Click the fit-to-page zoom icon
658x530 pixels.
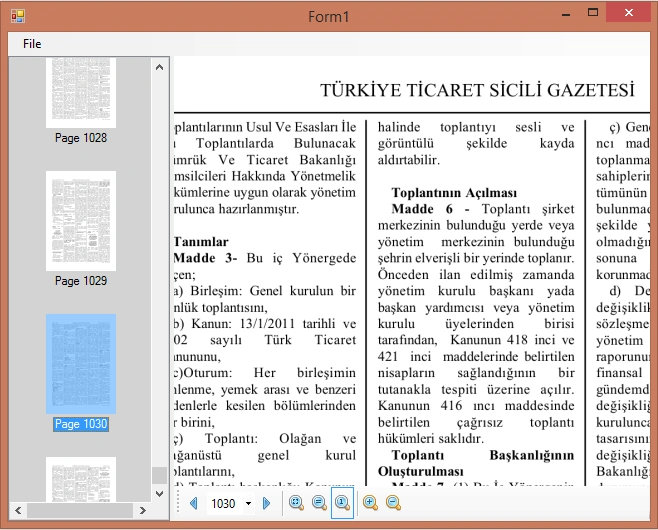[x=296, y=502]
